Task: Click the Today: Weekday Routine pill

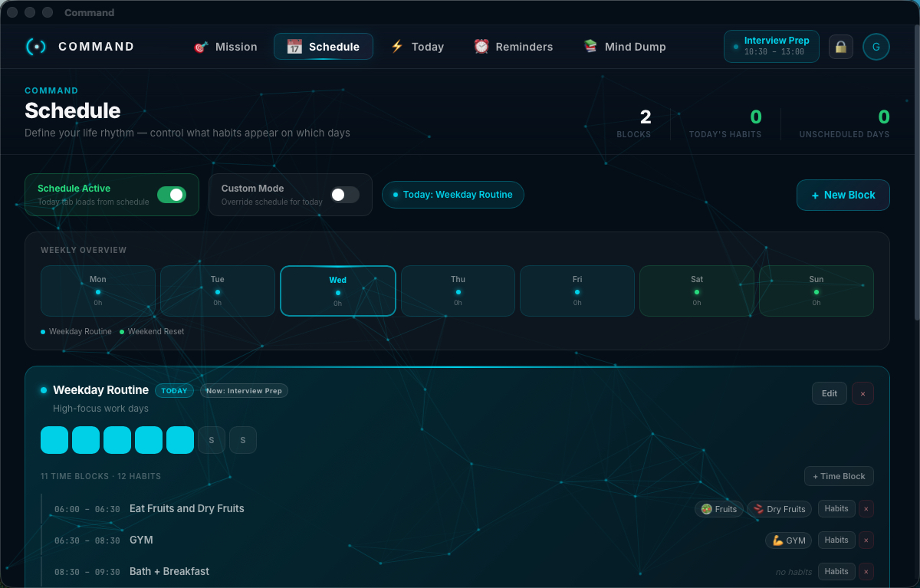Action: tap(453, 195)
